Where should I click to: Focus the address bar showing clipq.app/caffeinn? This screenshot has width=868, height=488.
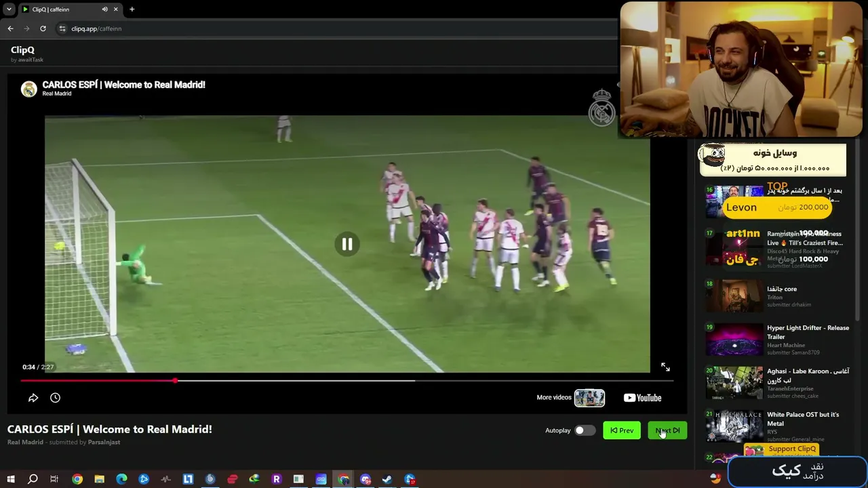pos(96,28)
